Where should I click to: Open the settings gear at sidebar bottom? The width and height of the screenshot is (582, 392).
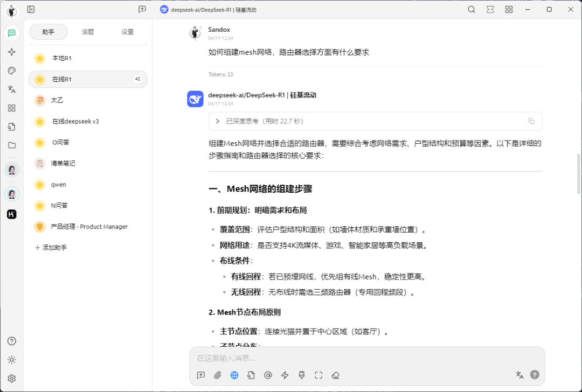pyautogui.click(x=12, y=379)
